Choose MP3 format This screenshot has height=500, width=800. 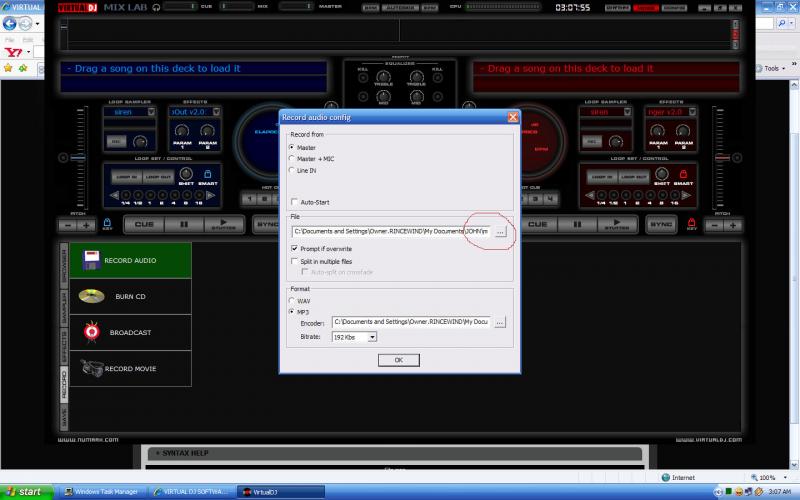click(x=292, y=312)
